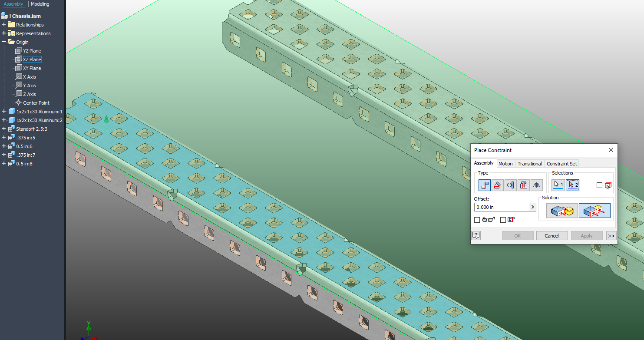This screenshot has height=340, width=644.
Task: Close the Place Constraint dialog
Action: pos(611,150)
